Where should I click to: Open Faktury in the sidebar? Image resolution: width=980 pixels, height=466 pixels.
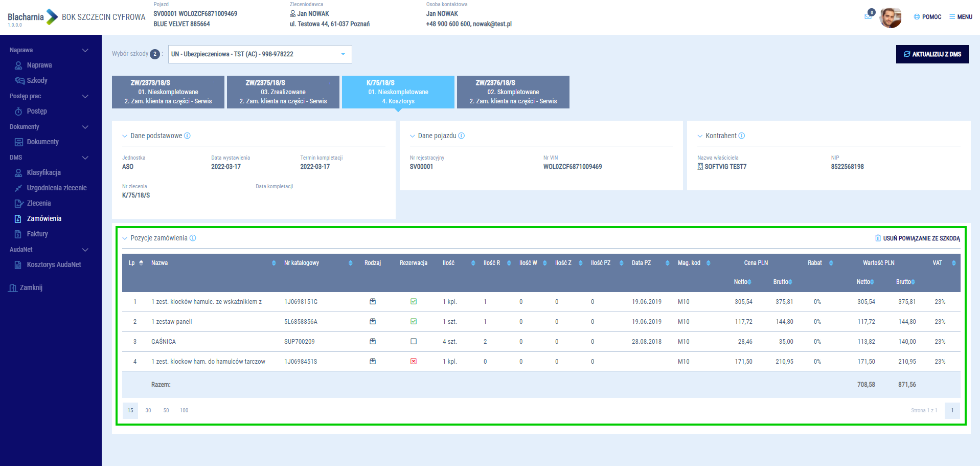[x=37, y=234]
